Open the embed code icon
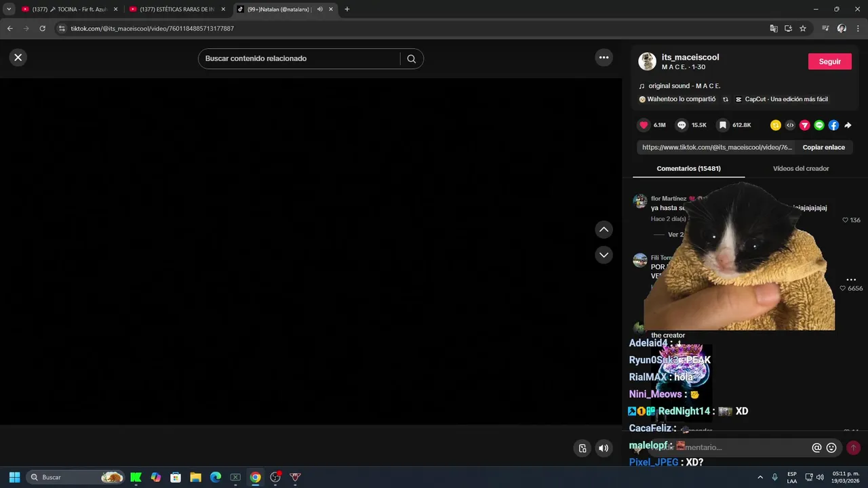Image resolution: width=868 pixels, height=488 pixels. click(x=790, y=125)
